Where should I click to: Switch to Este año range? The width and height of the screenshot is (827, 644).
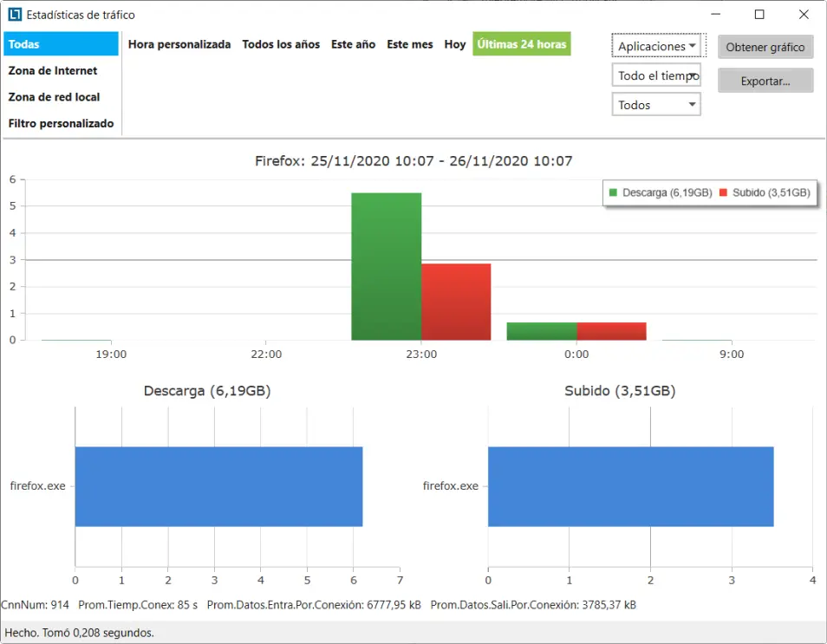click(354, 44)
